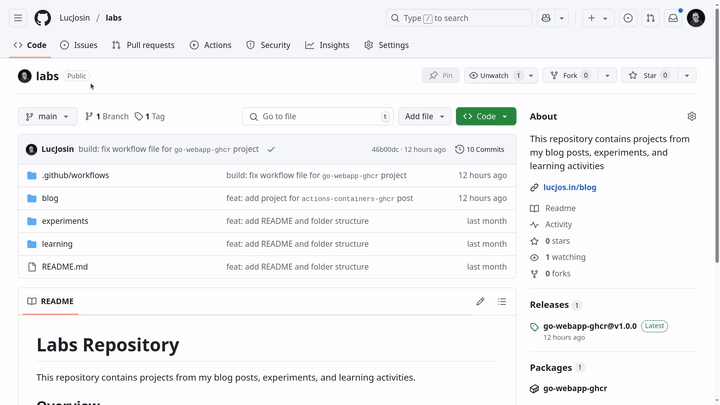
Task: Pin the labs repository
Action: [440, 76]
